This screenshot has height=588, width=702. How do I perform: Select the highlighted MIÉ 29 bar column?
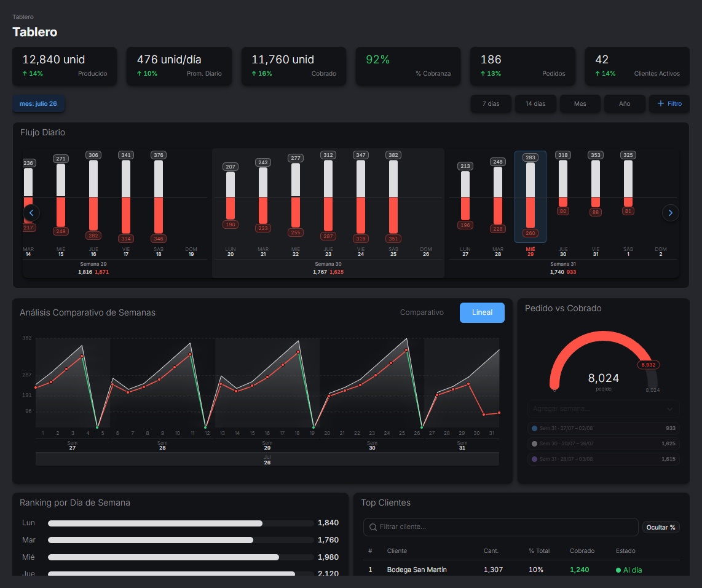pos(530,197)
